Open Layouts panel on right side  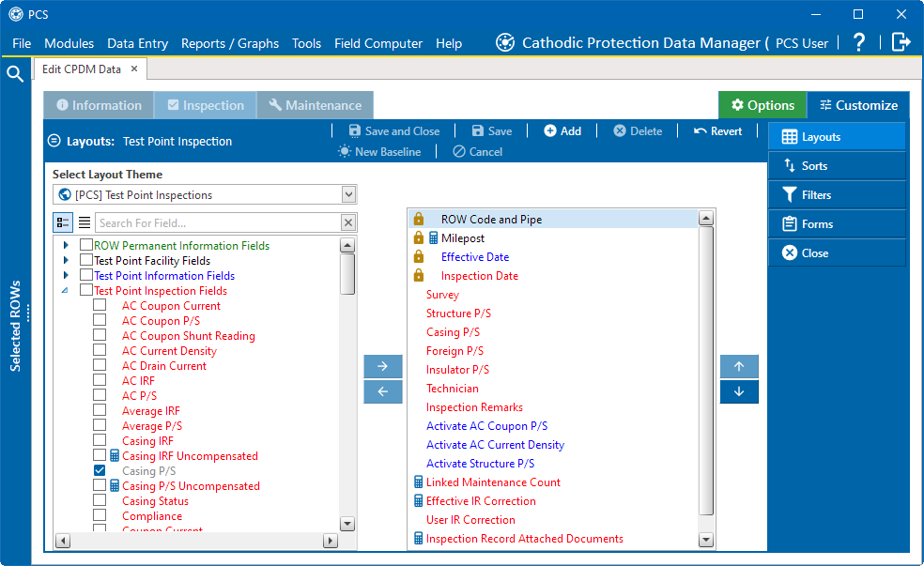[x=837, y=137]
